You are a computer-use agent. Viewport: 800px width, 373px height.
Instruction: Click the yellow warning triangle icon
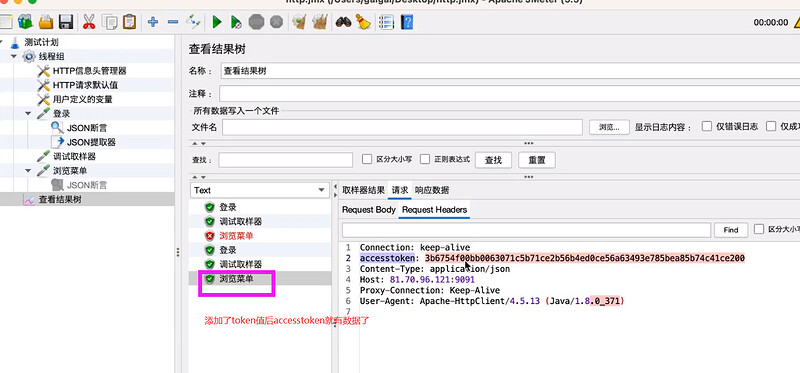click(796, 22)
